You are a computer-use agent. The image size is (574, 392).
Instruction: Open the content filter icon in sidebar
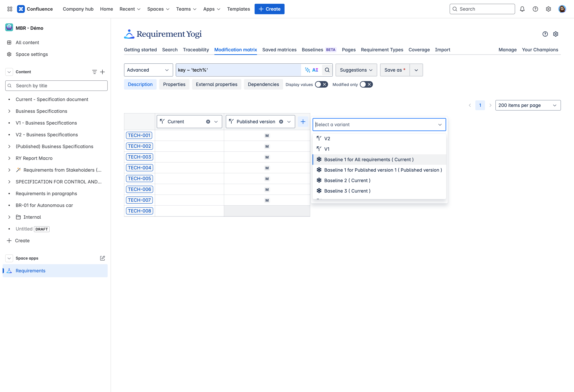[x=94, y=72]
